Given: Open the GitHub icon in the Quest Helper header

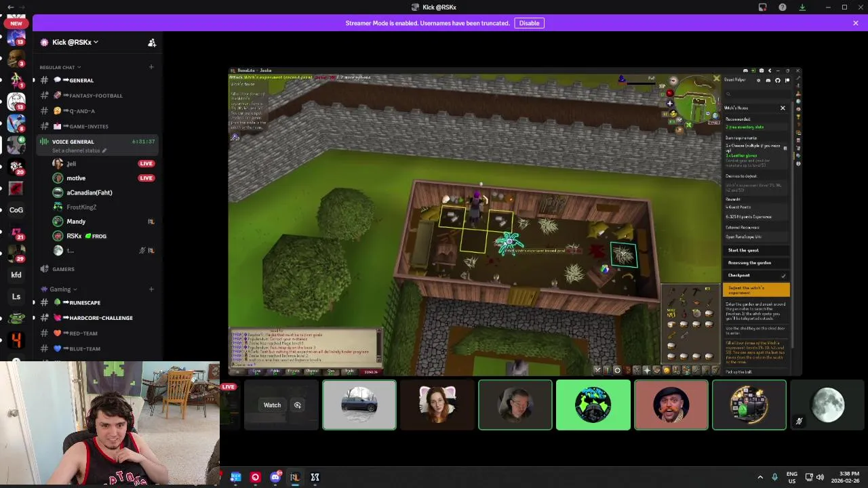Looking at the screenshot, I should (778, 80).
